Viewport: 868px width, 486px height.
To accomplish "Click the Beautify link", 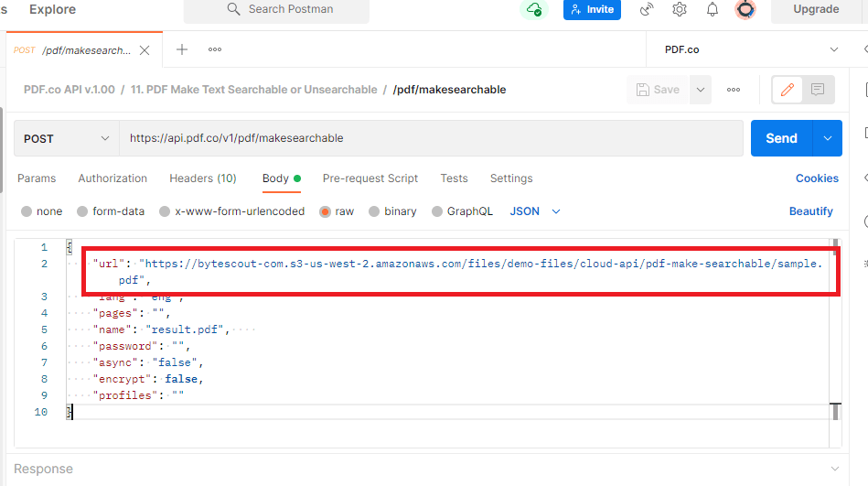I will click(810, 211).
